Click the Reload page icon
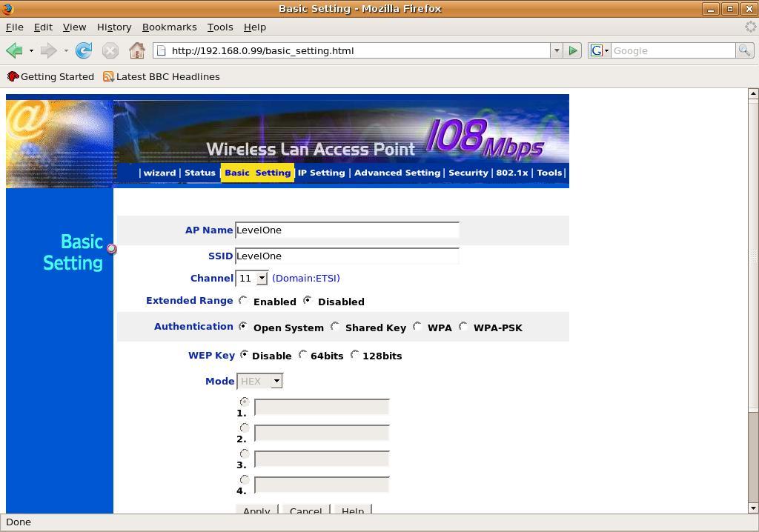Viewport: 759px width, 532px height. pos(84,50)
